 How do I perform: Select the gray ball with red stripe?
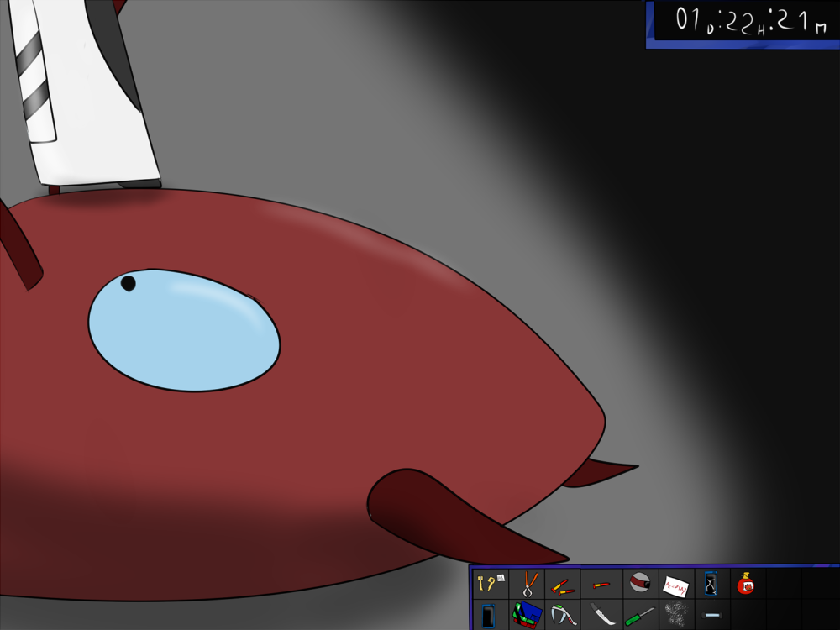pyautogui.click(x=640, y=581)
